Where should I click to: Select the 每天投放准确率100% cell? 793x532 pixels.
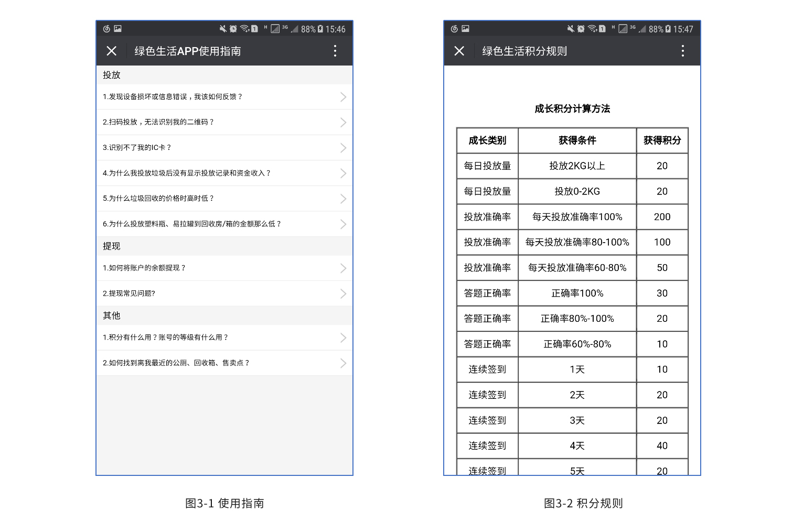point(577,216)
